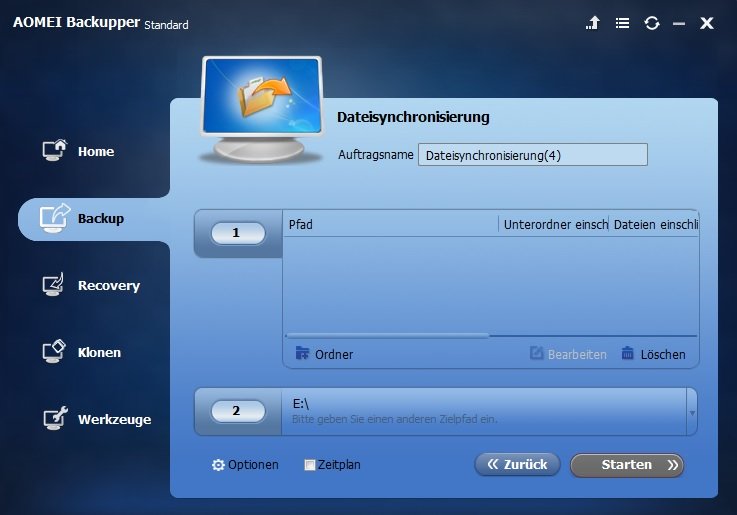Screen dimensions: 737x515
Task: Click the Löschen trash icon
Action: point(627,353)
